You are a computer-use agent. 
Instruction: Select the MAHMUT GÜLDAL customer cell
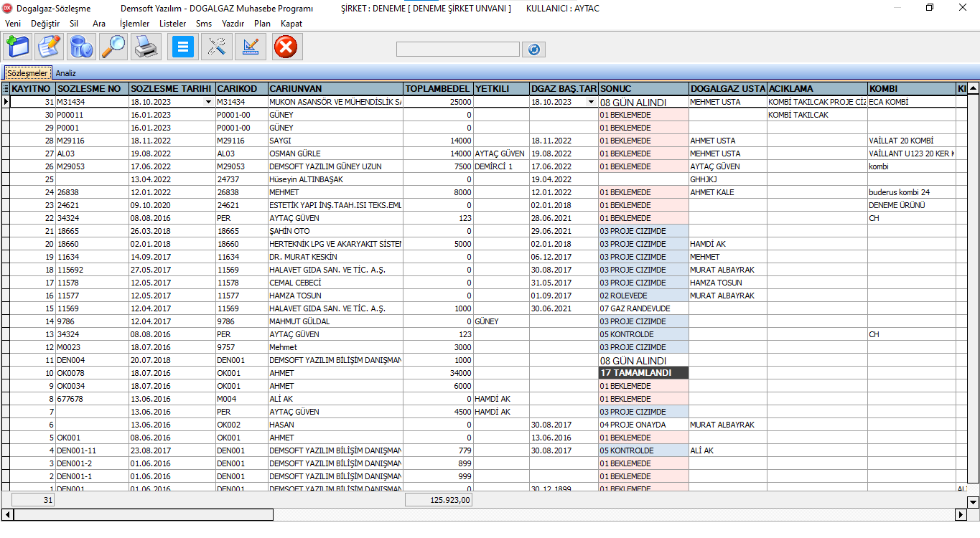coord(335,321)
